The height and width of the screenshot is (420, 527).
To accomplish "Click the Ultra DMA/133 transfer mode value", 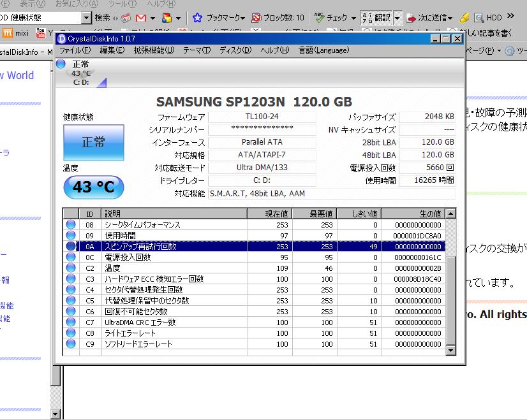I will (x=262, y=168).
